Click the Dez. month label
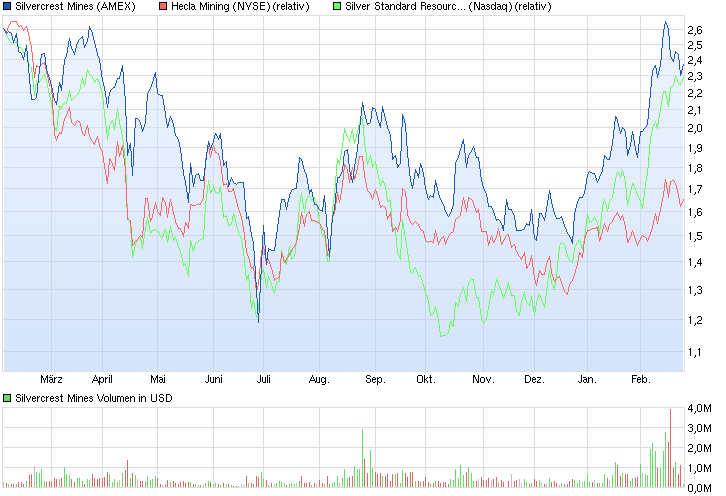 click(x=534, y=380)
